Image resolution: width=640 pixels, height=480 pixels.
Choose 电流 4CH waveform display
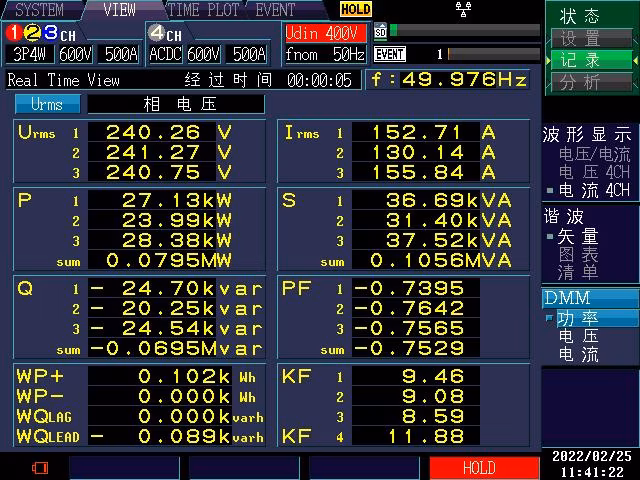click(594, 190)
